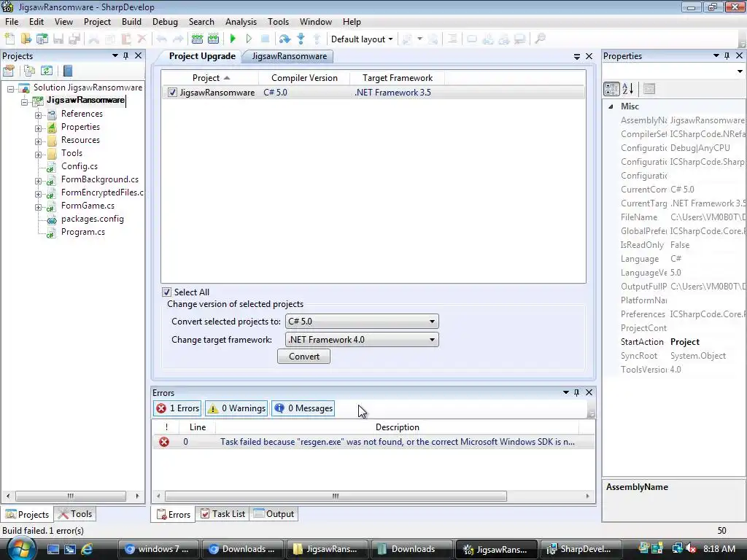Toggle the 1 Errors filter button
747x560 pixels.
(178, 408)
